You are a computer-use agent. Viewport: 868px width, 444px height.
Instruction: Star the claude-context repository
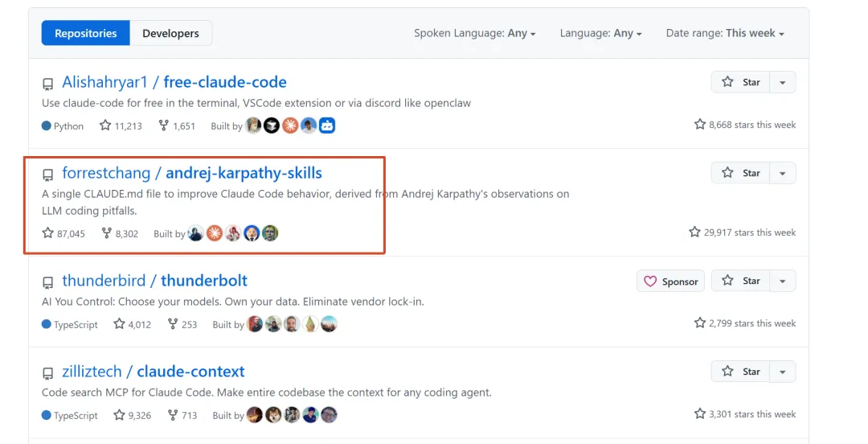pos(741,372)
